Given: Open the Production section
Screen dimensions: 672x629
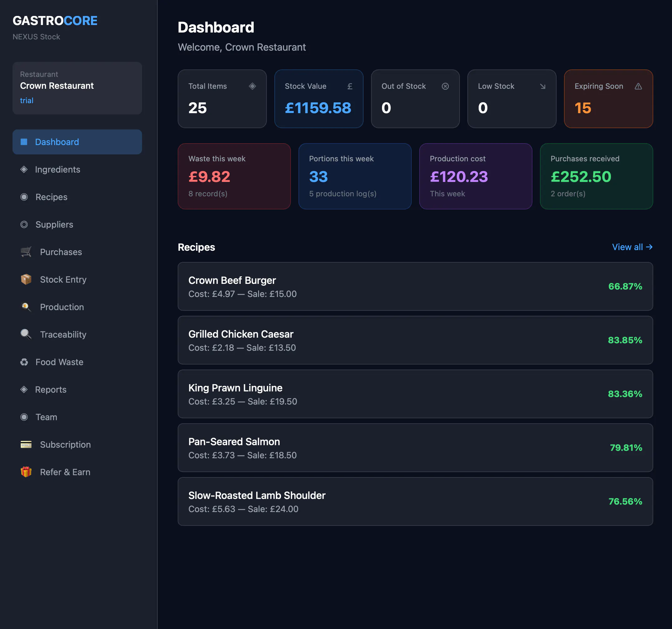Looking at the screenshot, I should [x=77, y=307].
